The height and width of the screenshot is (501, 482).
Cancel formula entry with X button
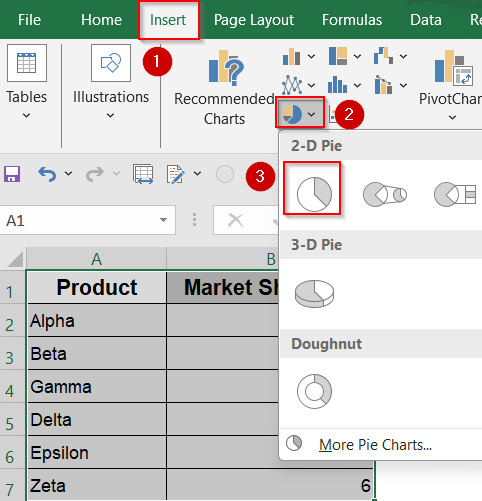[236, 220]
